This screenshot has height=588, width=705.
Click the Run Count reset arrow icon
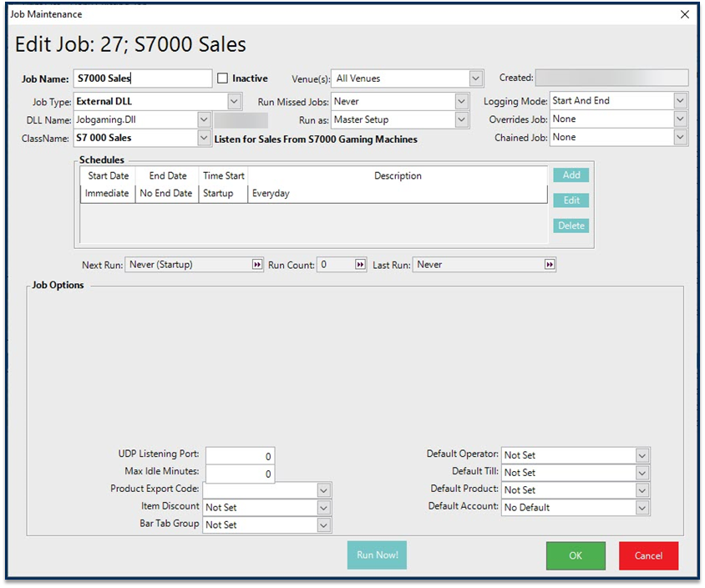click(x=360, y=264)
